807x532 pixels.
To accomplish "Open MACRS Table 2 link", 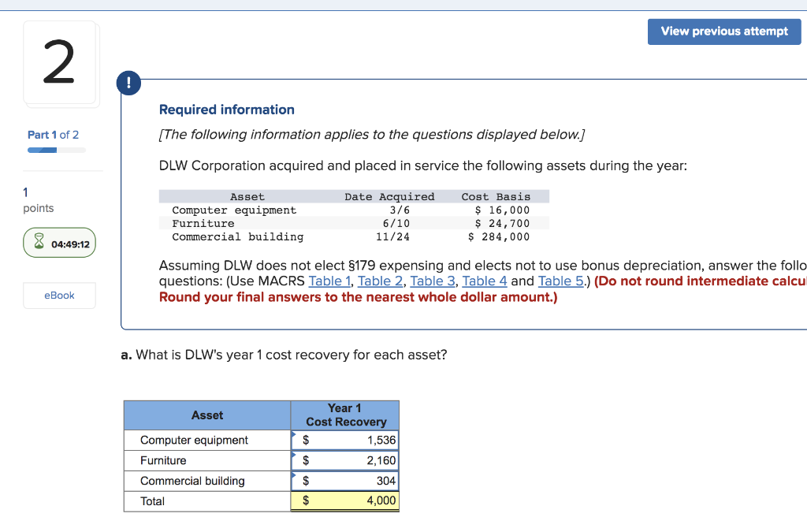I will (381, 281).
